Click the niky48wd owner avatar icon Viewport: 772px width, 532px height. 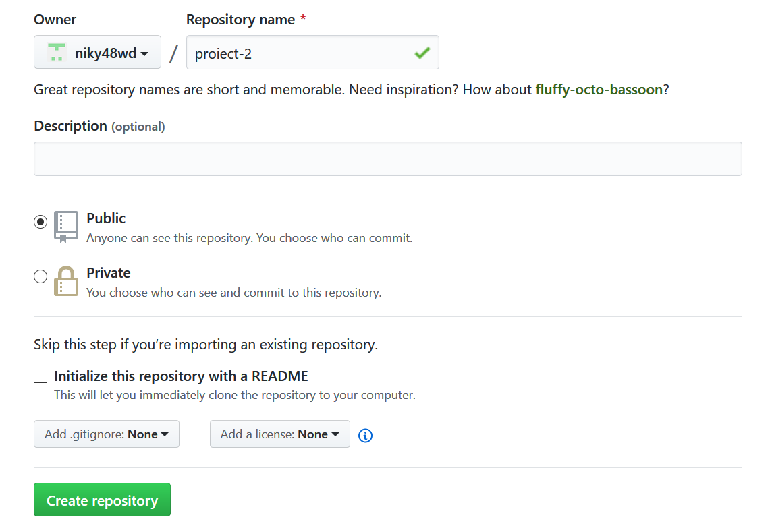[x=56, y=52]
